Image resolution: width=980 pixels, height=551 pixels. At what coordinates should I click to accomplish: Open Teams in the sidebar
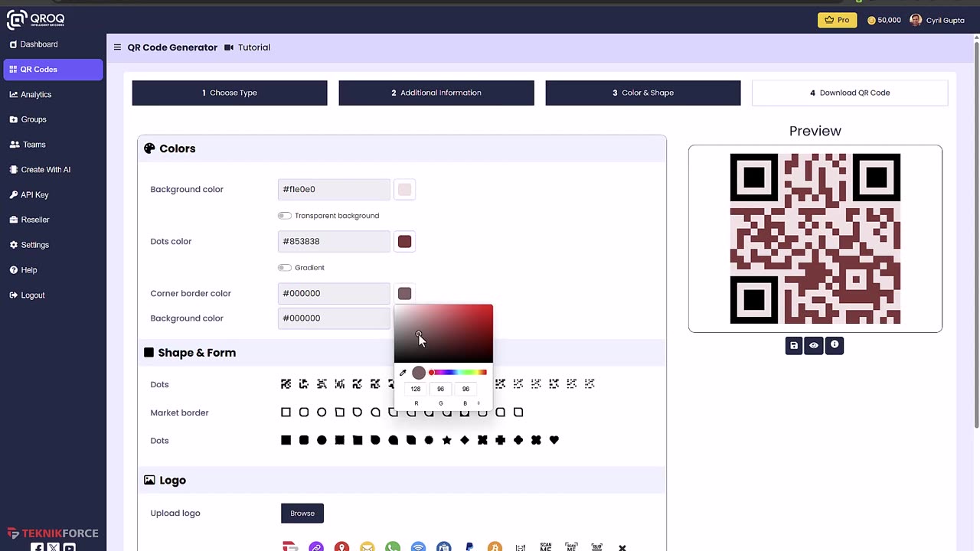53,145
